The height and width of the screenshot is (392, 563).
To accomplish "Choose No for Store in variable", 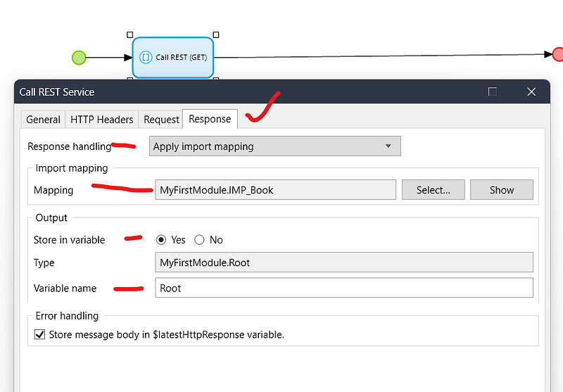I will 199,240.
